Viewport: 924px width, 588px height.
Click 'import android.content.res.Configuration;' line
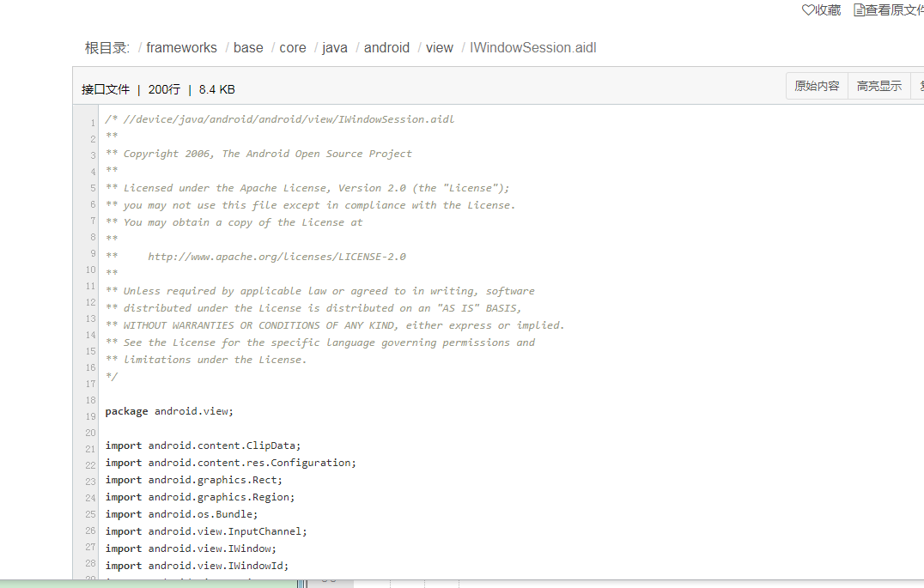point(230,463)
